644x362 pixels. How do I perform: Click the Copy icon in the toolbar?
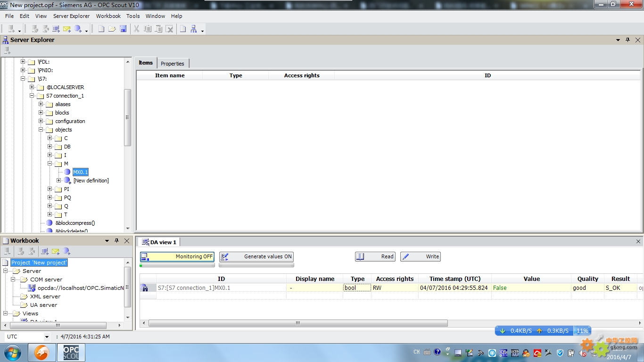(x=148, y=29)
